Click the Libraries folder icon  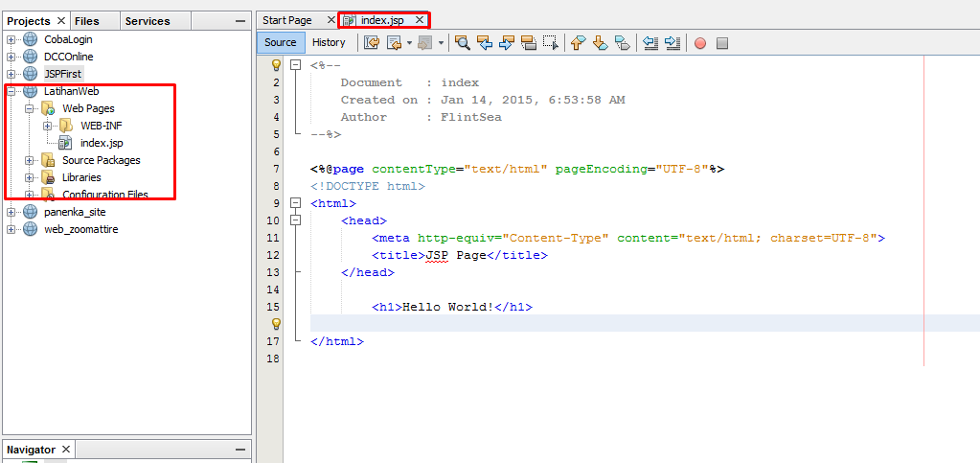point(48,177)
